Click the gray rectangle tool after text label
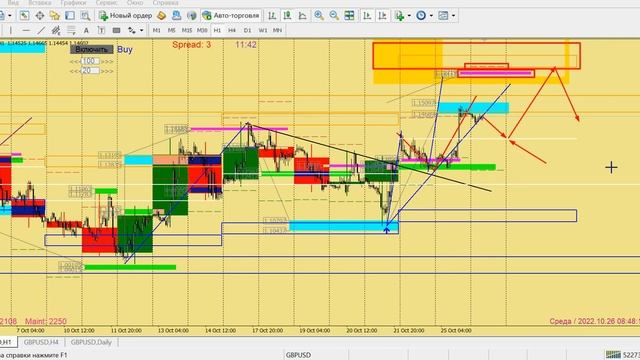The image size is (640, 360). tap(116, 30)
